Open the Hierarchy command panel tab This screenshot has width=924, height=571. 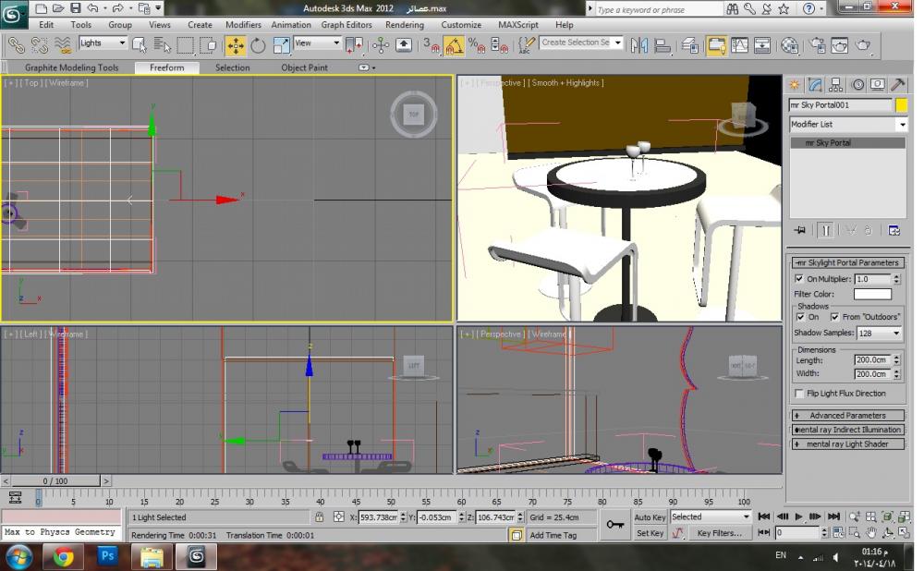[835, 84]
